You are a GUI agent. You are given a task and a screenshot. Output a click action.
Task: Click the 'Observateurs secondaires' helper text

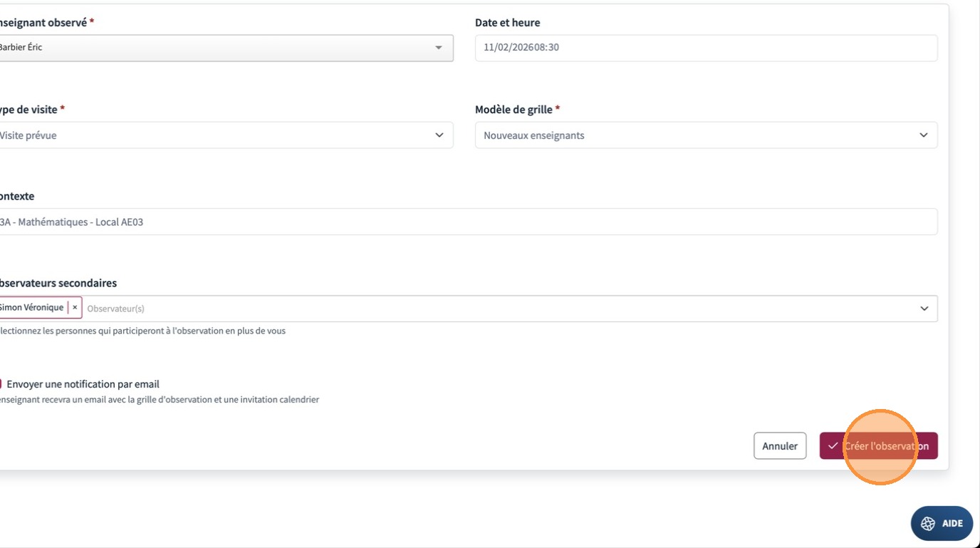[142, 331]
